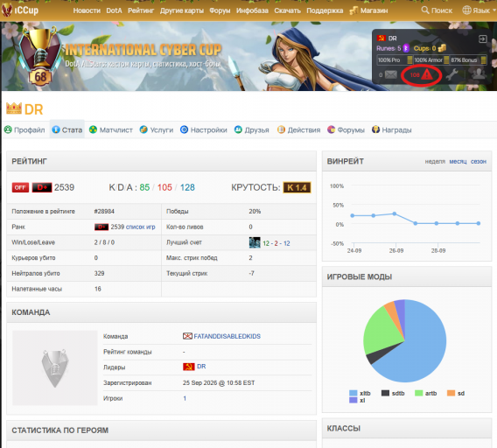The image size is (497, 448).
Task: Open Рейтинг in top navigation
Action: click(x=141, y=10)
